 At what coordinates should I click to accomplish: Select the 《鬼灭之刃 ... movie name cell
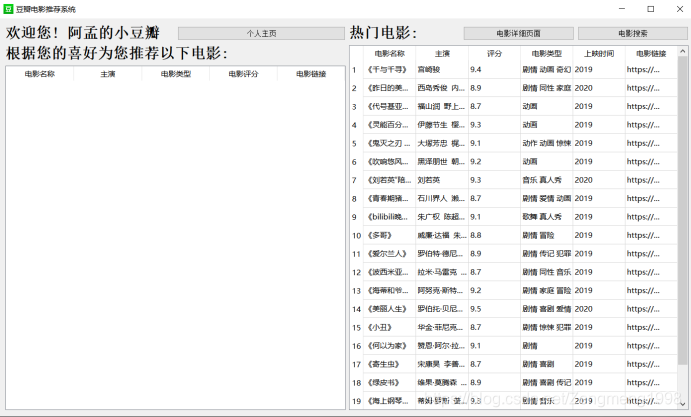click(389, 143)
